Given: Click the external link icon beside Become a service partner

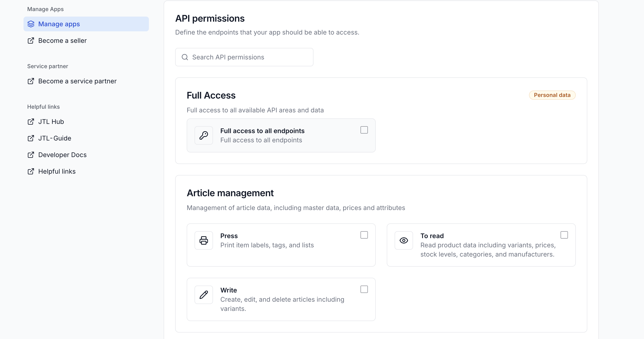Looking at the screenshot, I should 31,81.
